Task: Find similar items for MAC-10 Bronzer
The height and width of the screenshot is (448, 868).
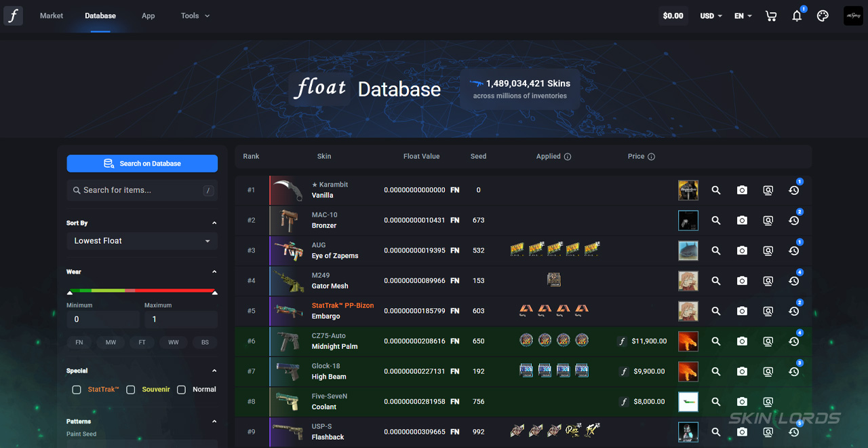Action: point(768,221)
